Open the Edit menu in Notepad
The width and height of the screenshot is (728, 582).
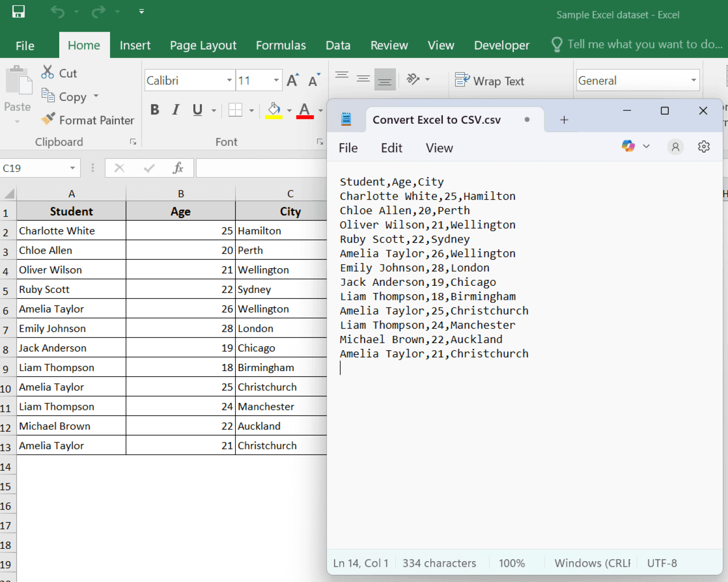(391, 147)
